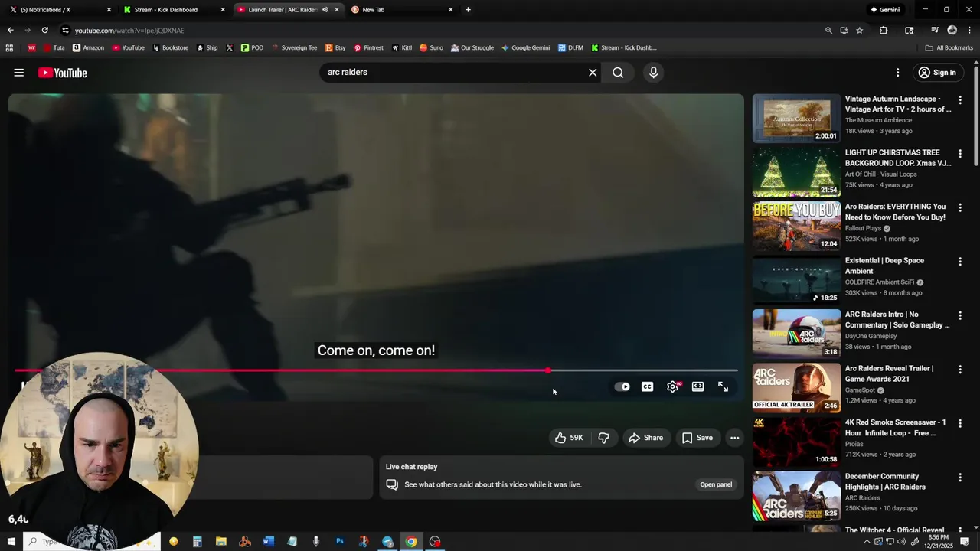
Task: Toggle closed captions CC button
Action: point(648,387)
